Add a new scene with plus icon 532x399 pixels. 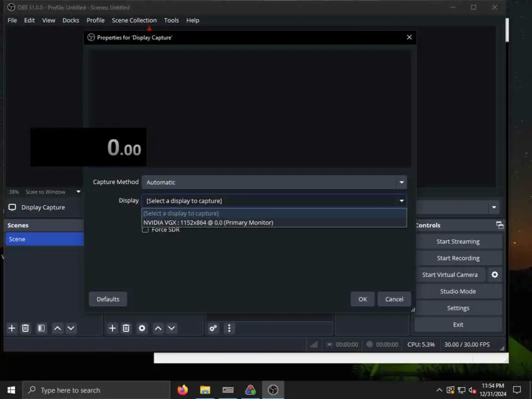[x=12, y=328]
